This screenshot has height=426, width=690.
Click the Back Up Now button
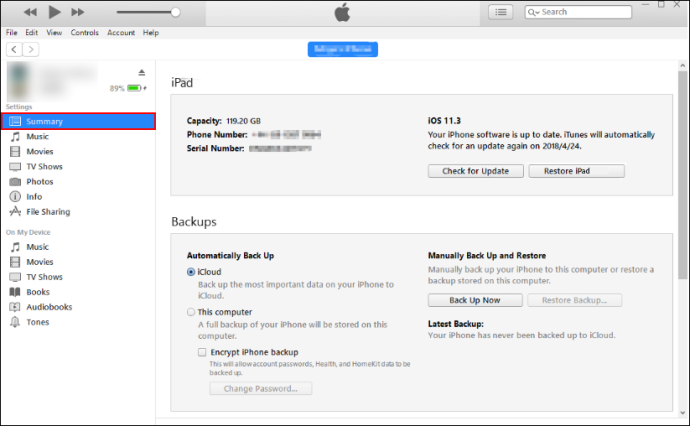(475, 300)
